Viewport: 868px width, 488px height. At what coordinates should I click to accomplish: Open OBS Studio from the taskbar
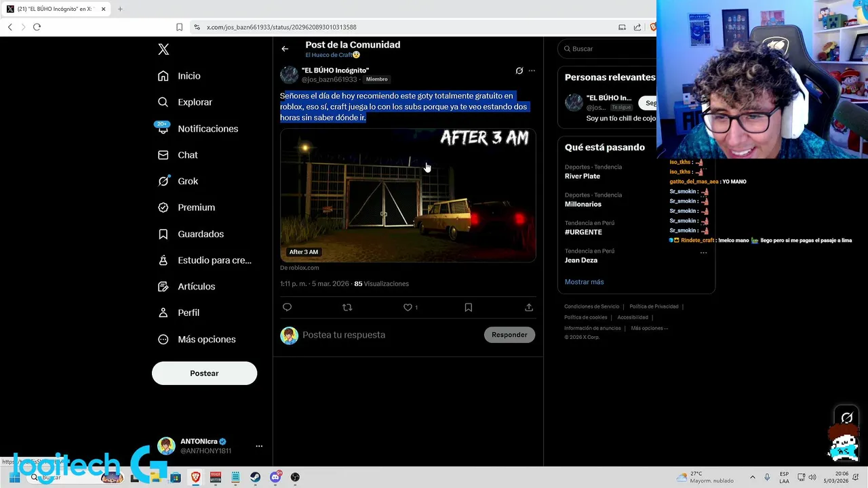[295, 477]
